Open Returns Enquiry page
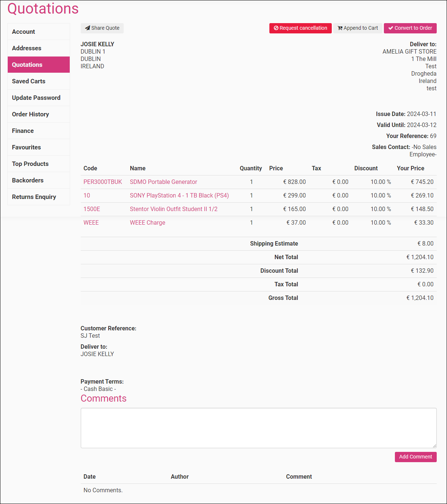The height and width of the screenshot is (504, 447). (x=34, y=197)
